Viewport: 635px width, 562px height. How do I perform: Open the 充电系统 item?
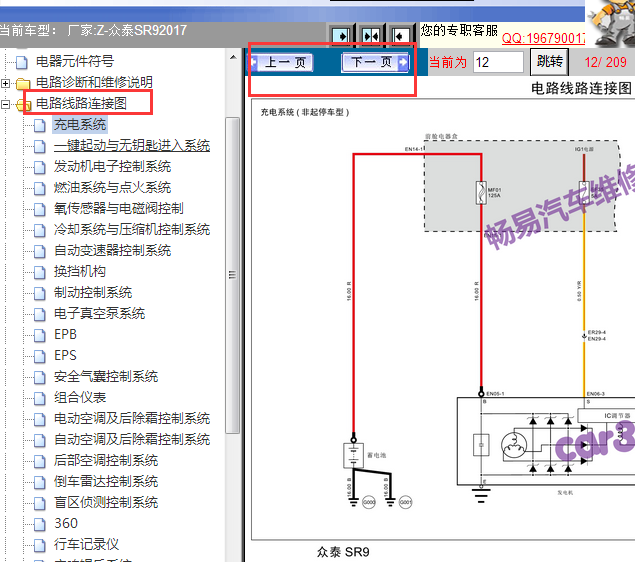(x=80, y=124)
